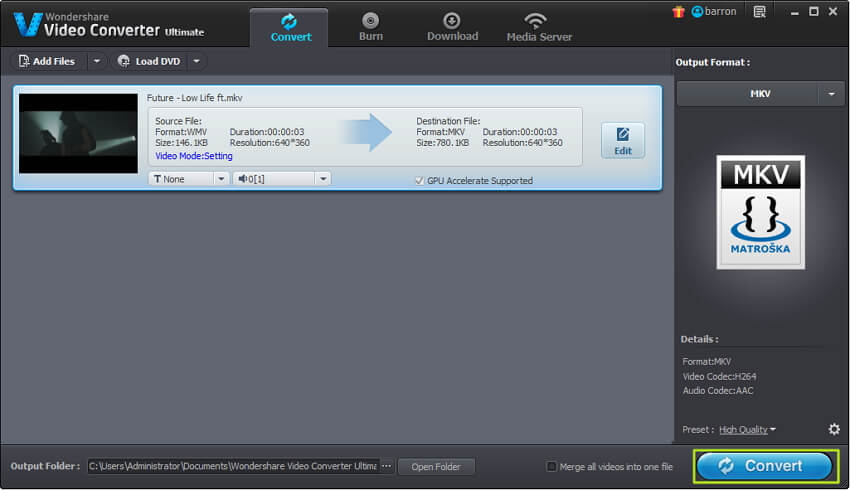Open the High Quality preset menu

(x=746, y=430)
